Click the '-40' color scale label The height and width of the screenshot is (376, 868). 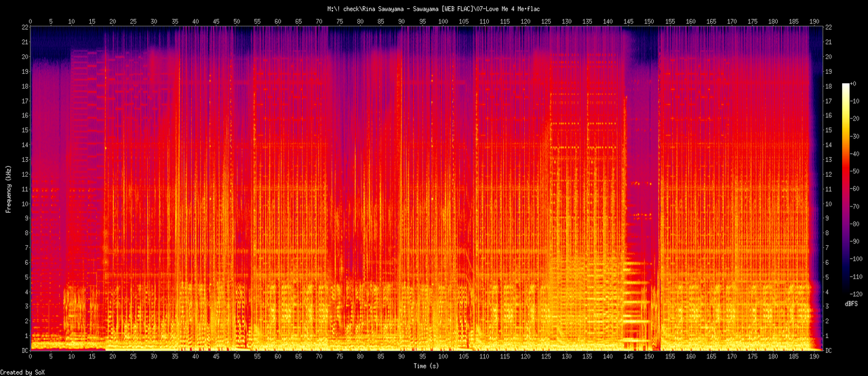856,154
